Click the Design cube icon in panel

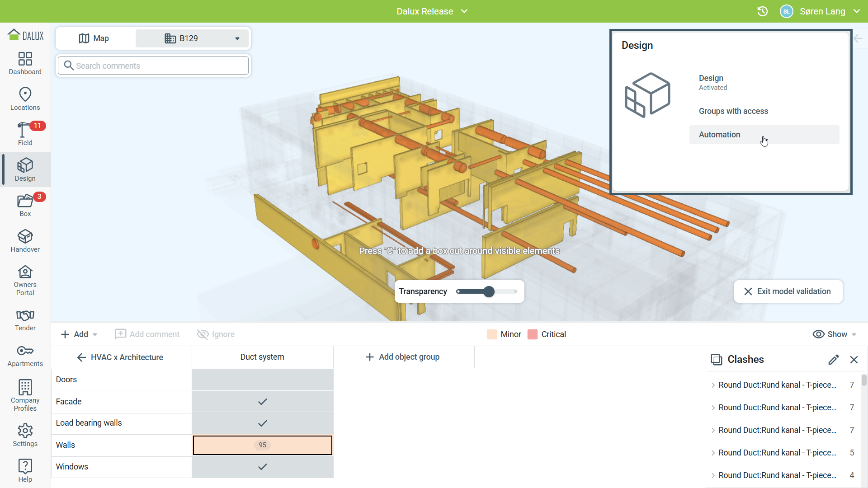point(647,95)
